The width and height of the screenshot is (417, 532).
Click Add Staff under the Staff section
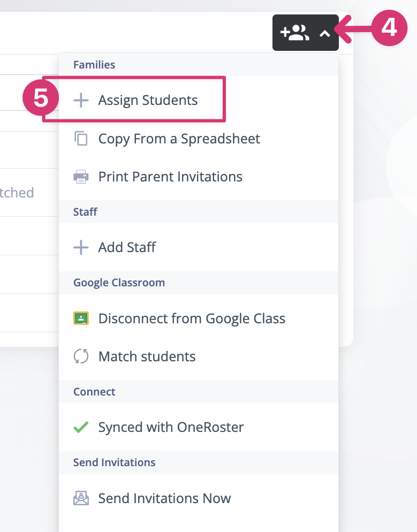point(126,247)
